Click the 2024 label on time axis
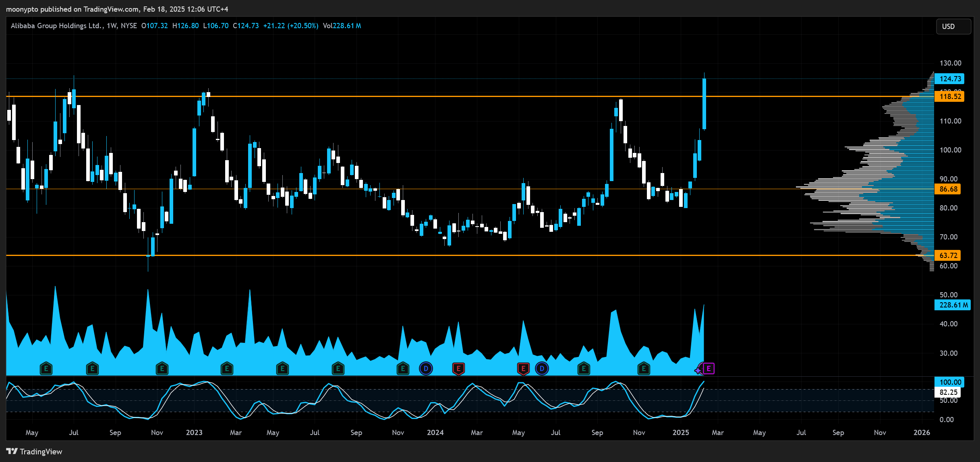Screen dimensions: 980x462 point(435,433)
